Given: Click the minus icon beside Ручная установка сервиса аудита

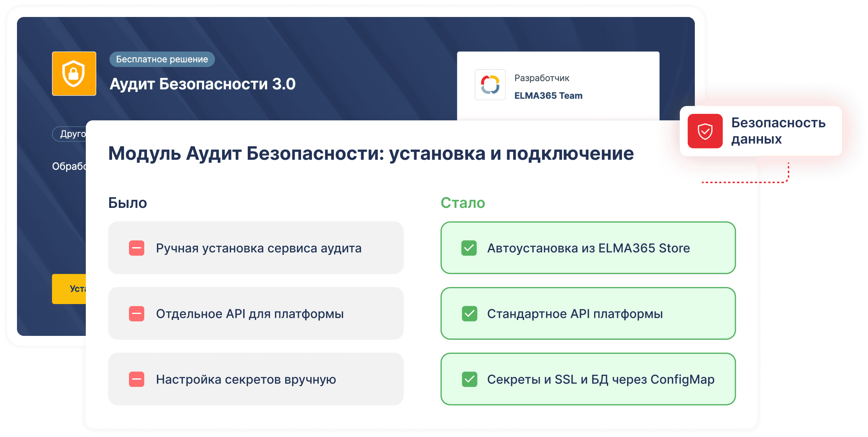Looking at the screenshot, I should click(136, 248).
